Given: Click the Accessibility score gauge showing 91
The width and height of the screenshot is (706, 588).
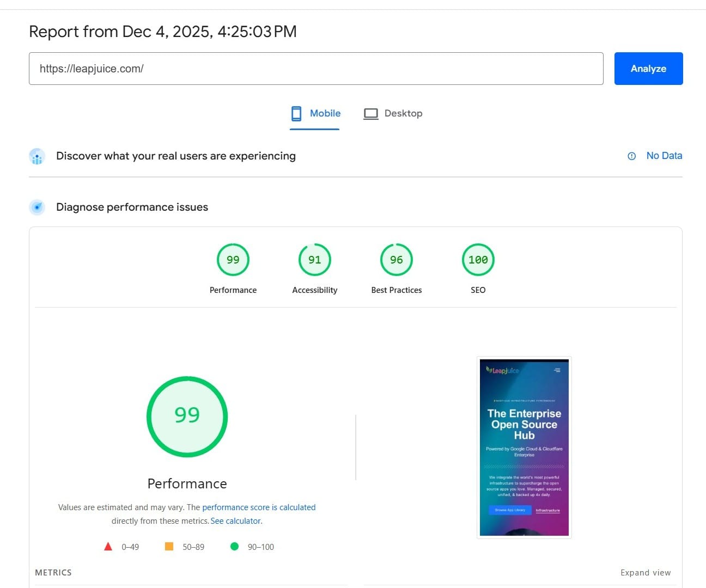Looking at the screenshot, I should click(314, 260).
